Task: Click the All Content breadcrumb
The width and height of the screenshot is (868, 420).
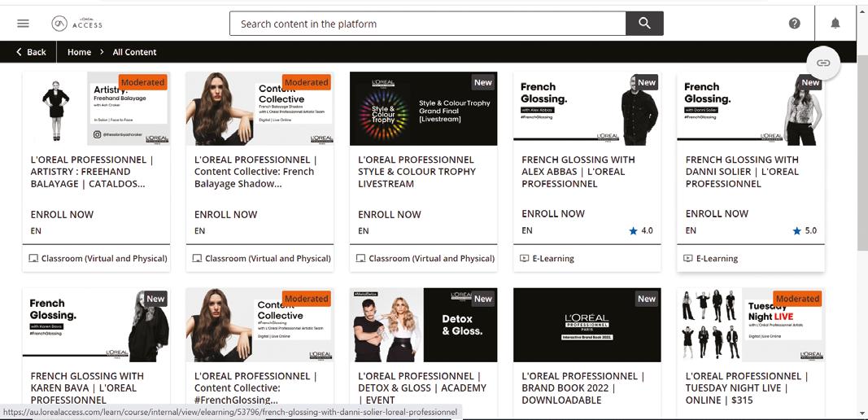Action: [134, 52]
